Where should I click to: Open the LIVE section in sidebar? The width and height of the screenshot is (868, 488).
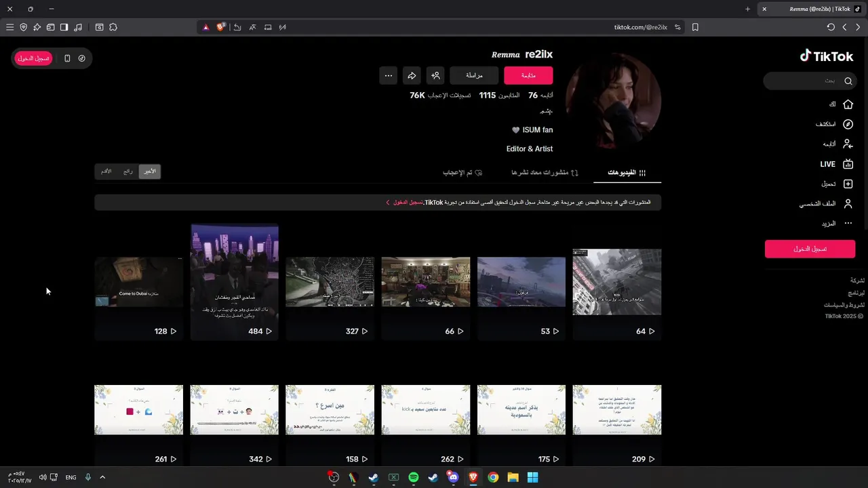(837, 164)
